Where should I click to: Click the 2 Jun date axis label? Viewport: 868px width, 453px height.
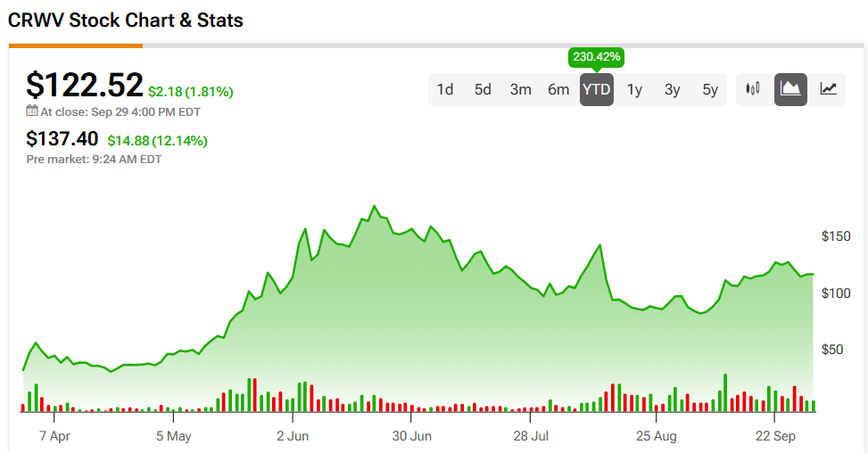click(x=293, y=436)
